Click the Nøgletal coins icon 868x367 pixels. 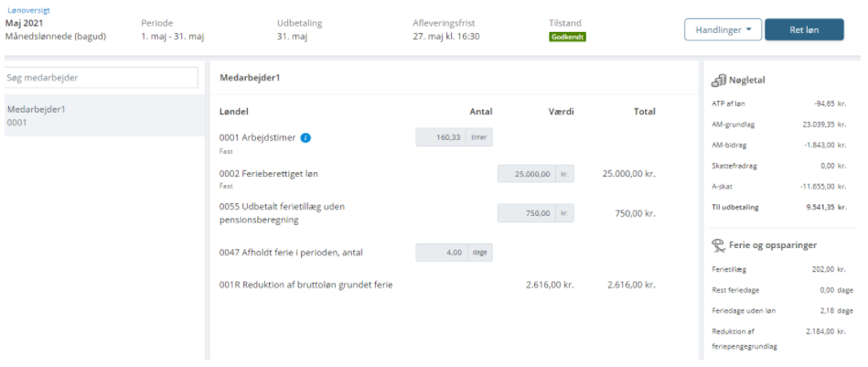(x=719, y=81)
